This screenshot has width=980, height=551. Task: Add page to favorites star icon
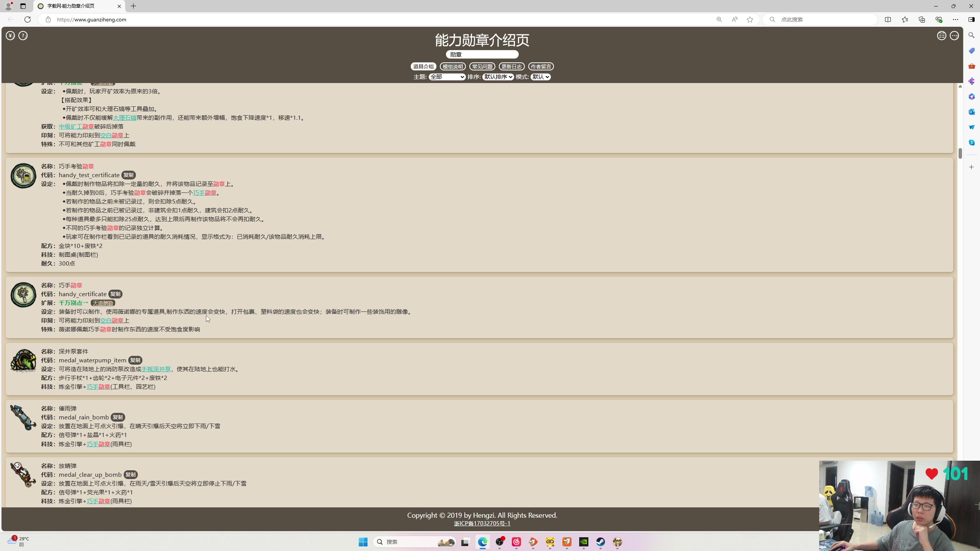click(750, 20)
